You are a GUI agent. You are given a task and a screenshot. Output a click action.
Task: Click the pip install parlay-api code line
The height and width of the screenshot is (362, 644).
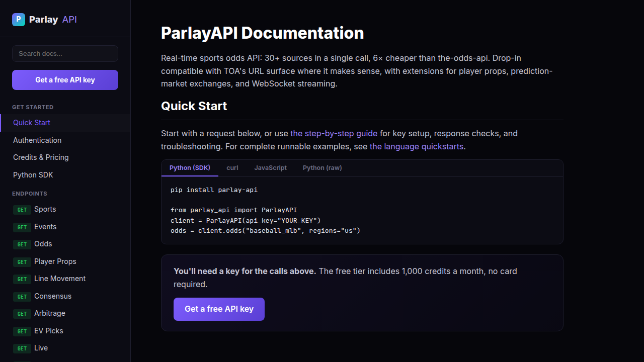(214, 190)
